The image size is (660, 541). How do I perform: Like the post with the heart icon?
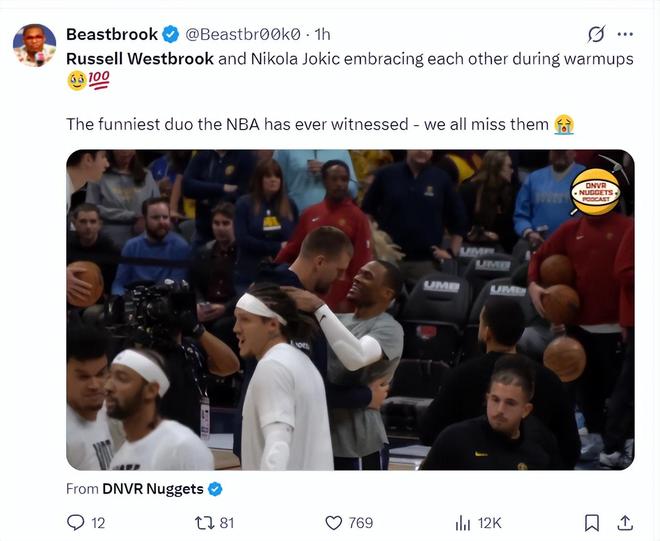pos(334,523)
